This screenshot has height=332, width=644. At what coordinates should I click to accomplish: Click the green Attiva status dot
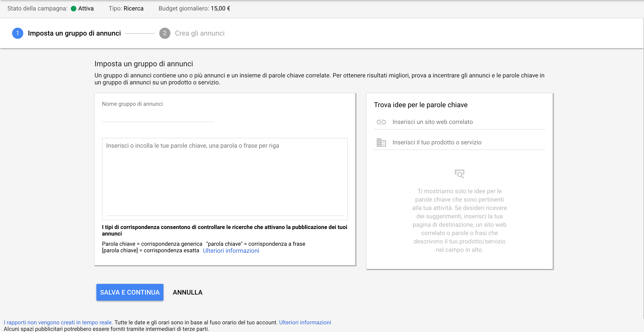(74, 9)
